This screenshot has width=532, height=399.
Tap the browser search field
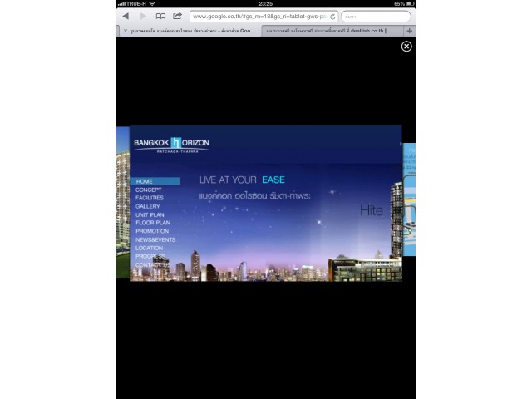[x=376, y=16]
